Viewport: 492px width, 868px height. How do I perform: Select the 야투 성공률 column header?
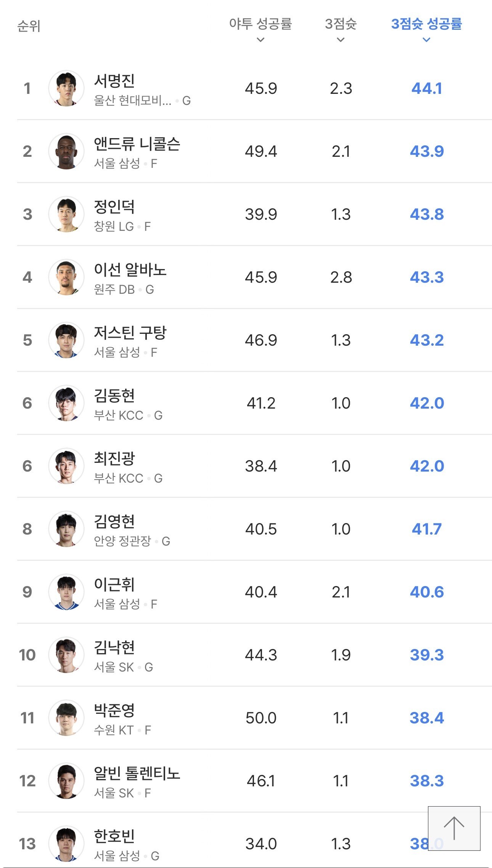pyautogui.click(x=260, y=24)
